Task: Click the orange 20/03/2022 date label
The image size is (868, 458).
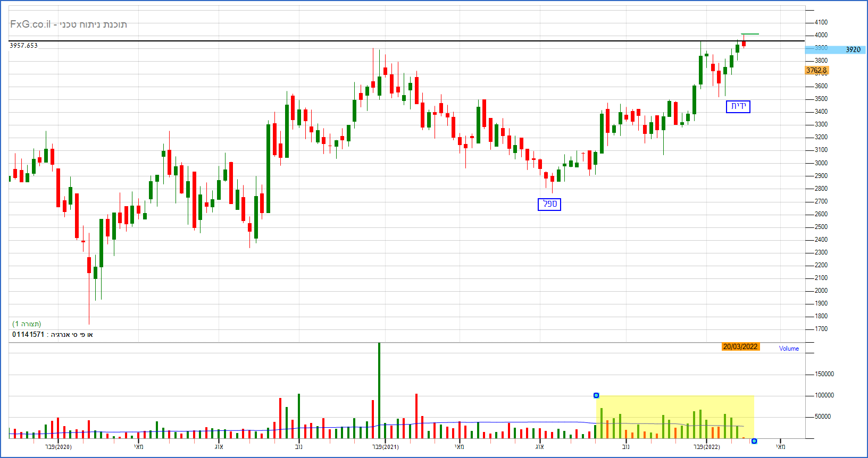Action: click(x=740, y=346)
